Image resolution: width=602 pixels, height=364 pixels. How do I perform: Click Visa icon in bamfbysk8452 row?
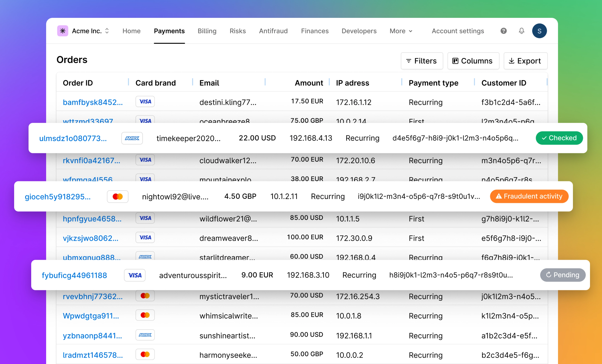tap(145, 102)
